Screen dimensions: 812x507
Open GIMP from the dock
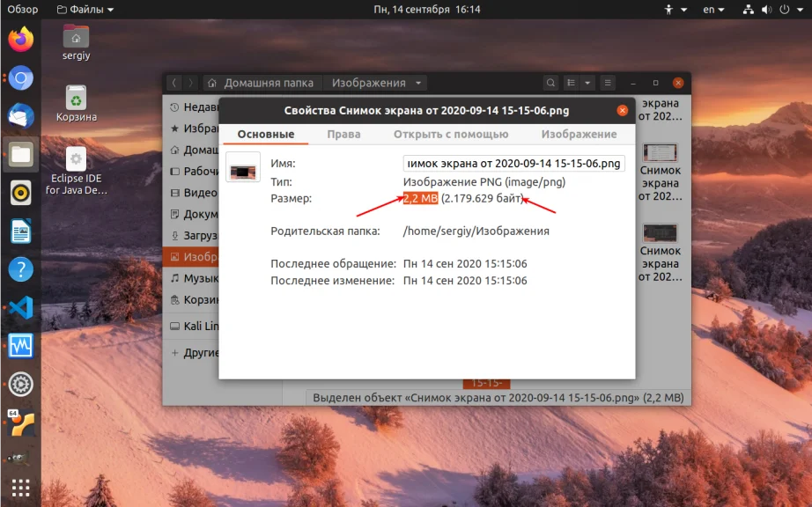coord(18,459)
